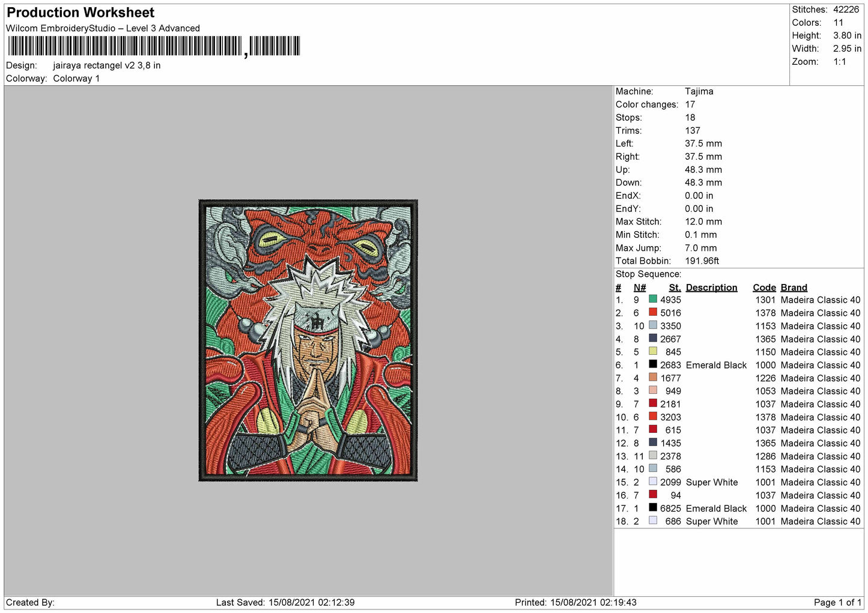Select stitch count 3203 in stop 10
868x613 pixels.
tap(670, 417)
